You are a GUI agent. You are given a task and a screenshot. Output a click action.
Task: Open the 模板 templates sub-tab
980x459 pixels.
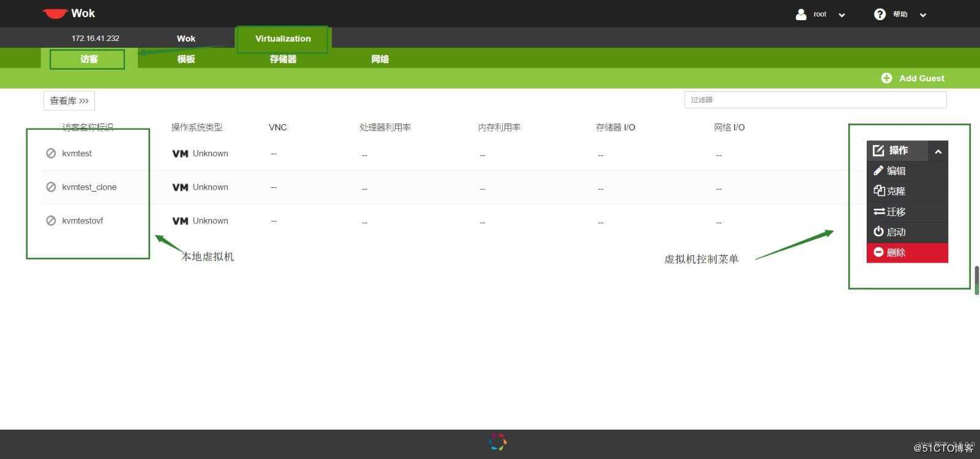[186, 59]
